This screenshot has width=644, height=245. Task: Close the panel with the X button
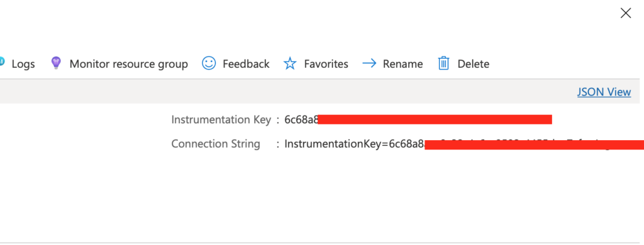pyautogui.click(x=626, y=14)
